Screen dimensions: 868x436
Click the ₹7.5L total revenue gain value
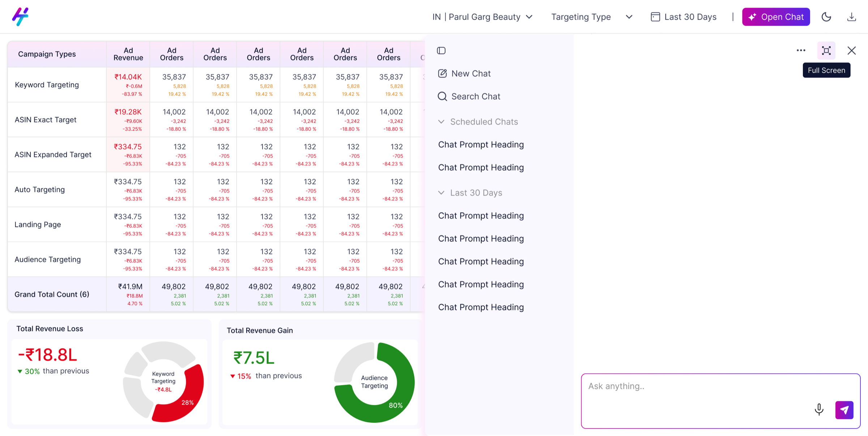[x=254, y=358]
